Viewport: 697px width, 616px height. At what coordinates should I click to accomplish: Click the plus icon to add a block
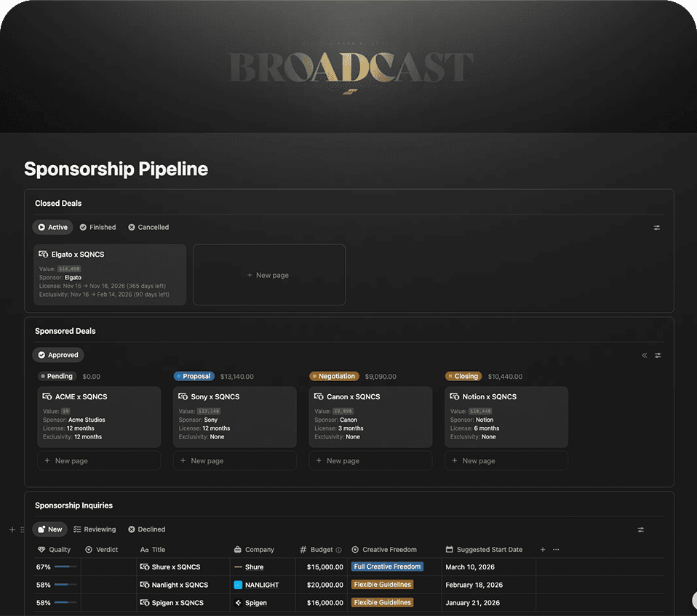coord(12,529)
